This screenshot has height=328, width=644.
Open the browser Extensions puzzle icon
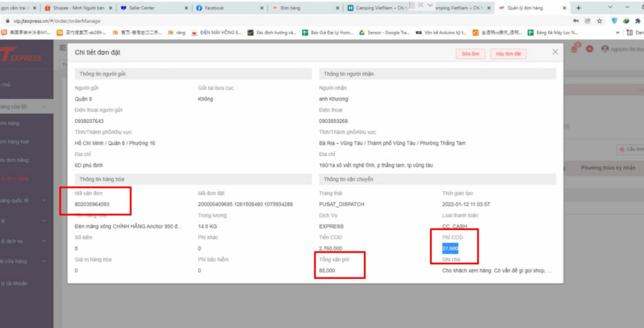637,21
